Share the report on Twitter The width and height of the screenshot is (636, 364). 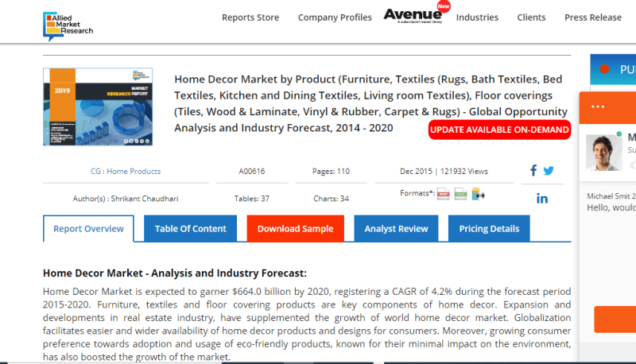[549, 170]
